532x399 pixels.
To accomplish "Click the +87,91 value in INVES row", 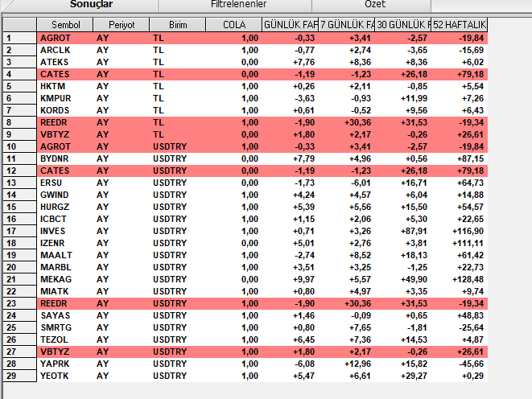I will point(414,231).
